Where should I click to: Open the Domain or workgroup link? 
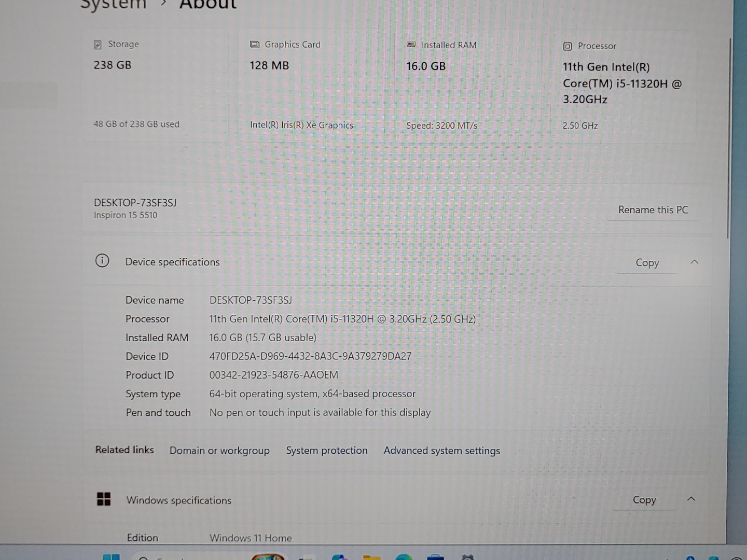click(219, 451)
